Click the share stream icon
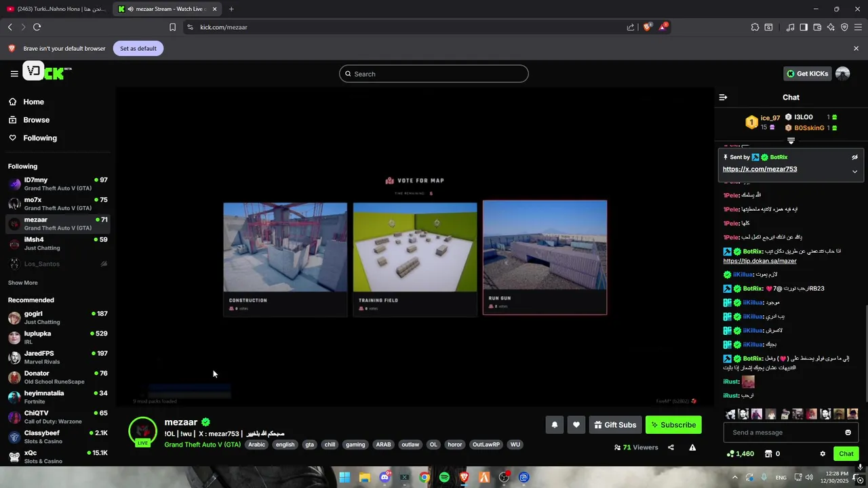Screen dimensions: 868x488 tap(671, 447)
